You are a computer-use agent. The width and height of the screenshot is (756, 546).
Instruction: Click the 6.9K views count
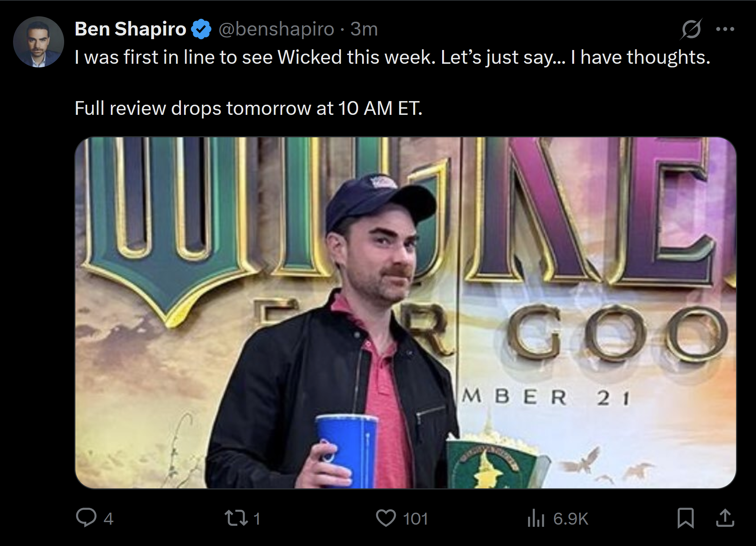tap(571, 518)
